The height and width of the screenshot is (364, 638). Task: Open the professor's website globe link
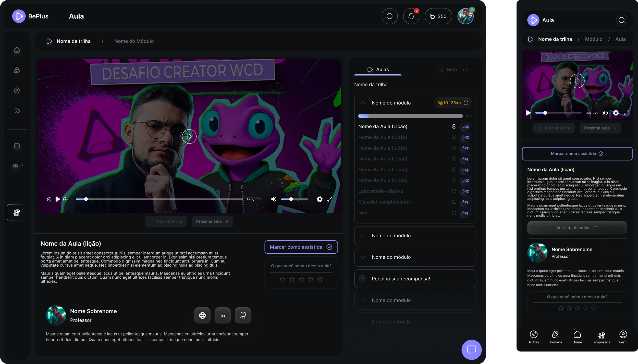[202, 316]
